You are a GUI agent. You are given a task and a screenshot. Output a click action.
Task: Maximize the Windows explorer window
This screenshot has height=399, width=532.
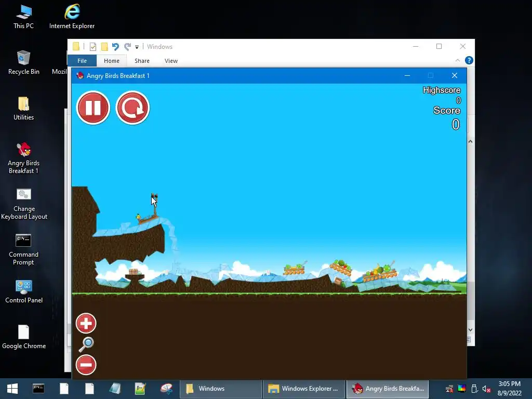pos(439,46)
